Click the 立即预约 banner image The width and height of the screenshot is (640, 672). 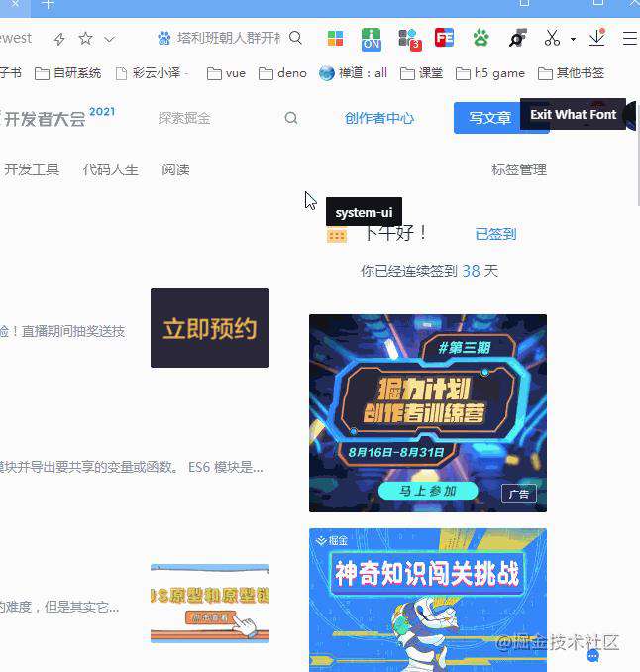(210, 328)
